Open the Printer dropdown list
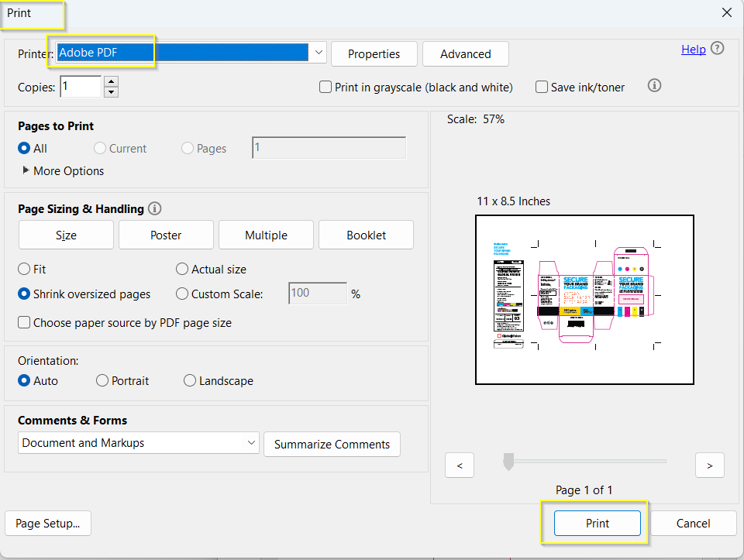The width and height of the screenshot is (744, 560). point(319,53)
